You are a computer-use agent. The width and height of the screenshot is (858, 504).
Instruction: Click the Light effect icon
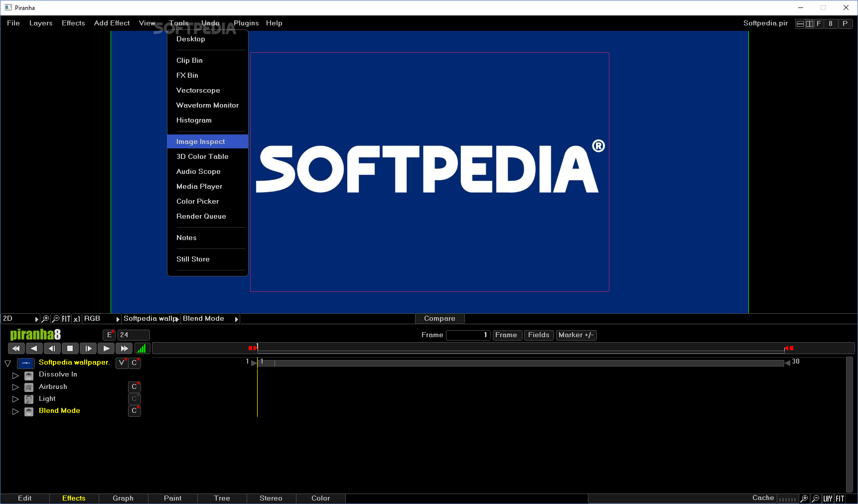(x=29, y=399)
